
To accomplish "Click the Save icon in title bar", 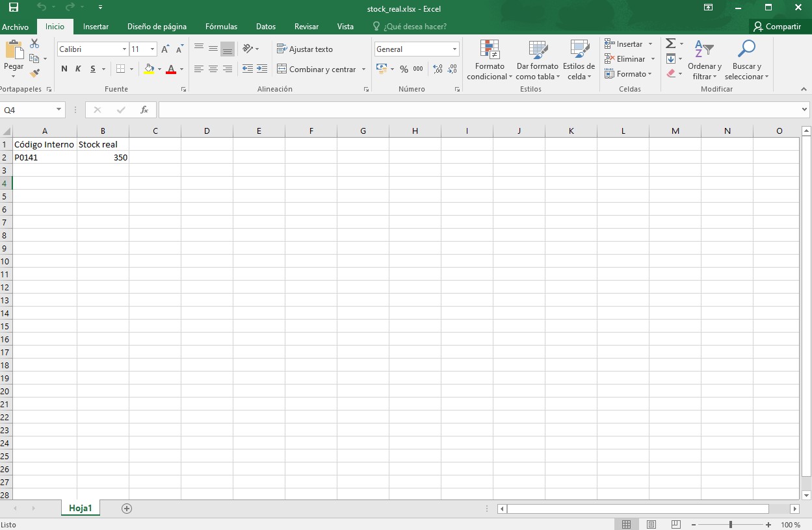I will coord(13,8).
